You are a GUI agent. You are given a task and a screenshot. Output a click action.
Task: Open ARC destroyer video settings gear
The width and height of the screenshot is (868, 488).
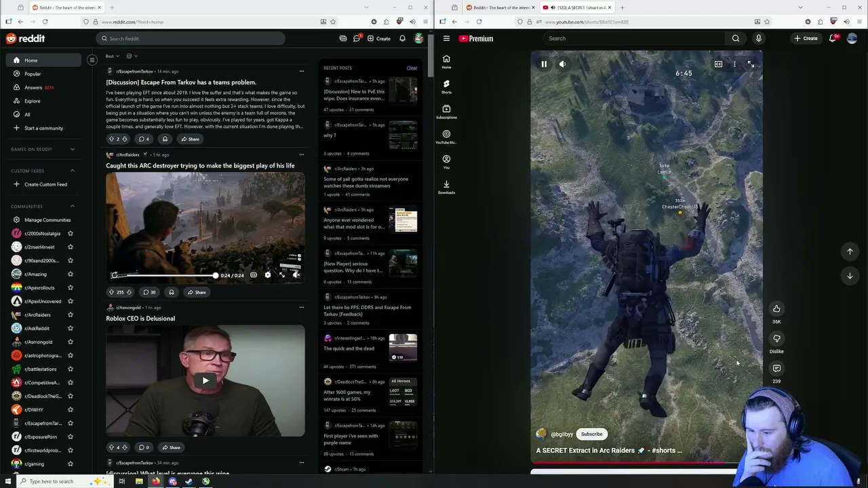click(x=267, y=275)
